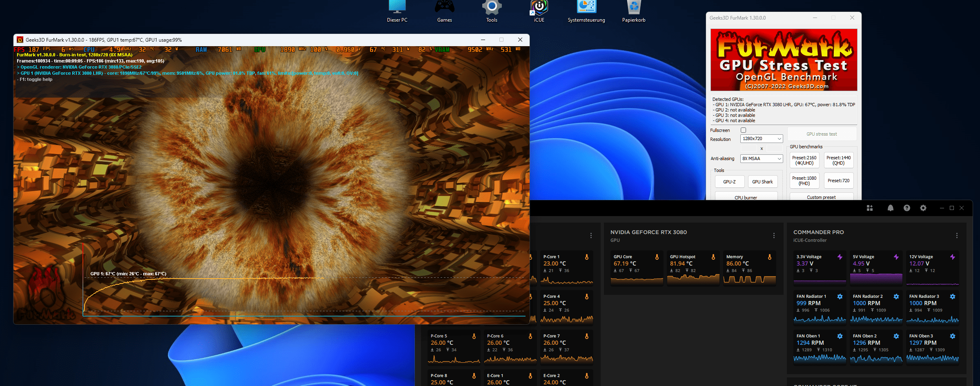The height and width of the screenshot is (386, 980).
Task: Click thermometer icon on P-Core 4 card
Action: coord(587,297)
